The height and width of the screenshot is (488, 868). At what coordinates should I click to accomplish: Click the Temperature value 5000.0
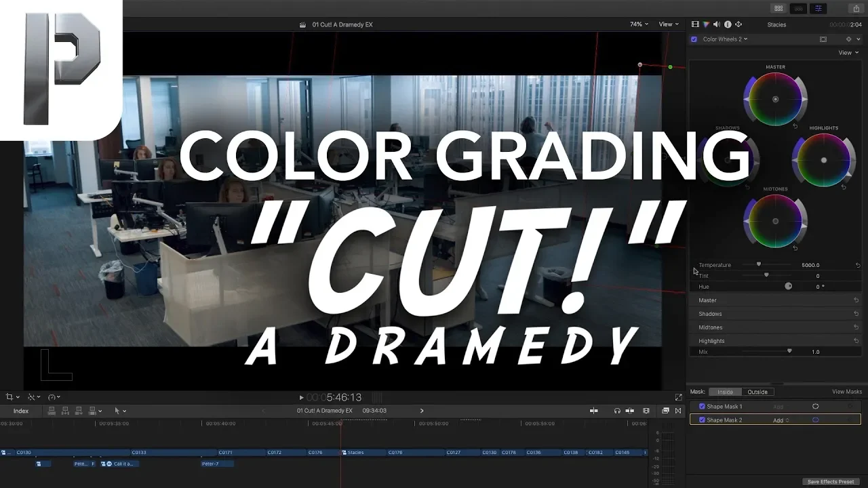click(x=810, y=265)
